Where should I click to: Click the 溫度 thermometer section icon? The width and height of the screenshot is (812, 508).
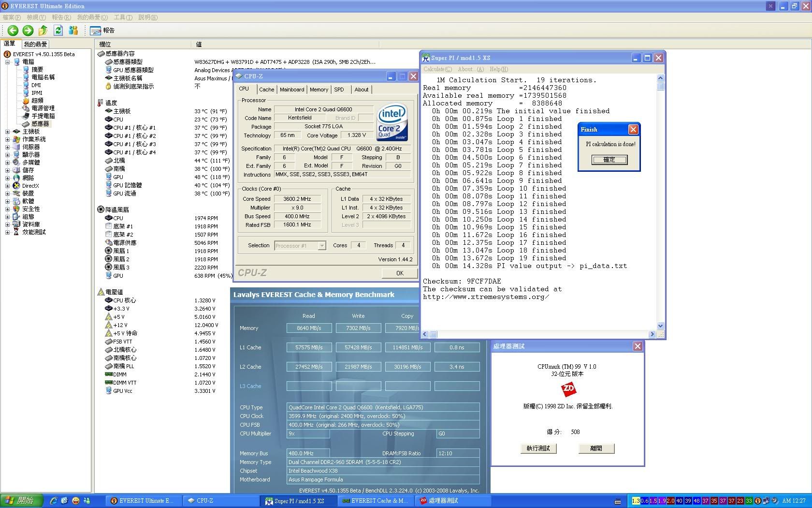101,103
